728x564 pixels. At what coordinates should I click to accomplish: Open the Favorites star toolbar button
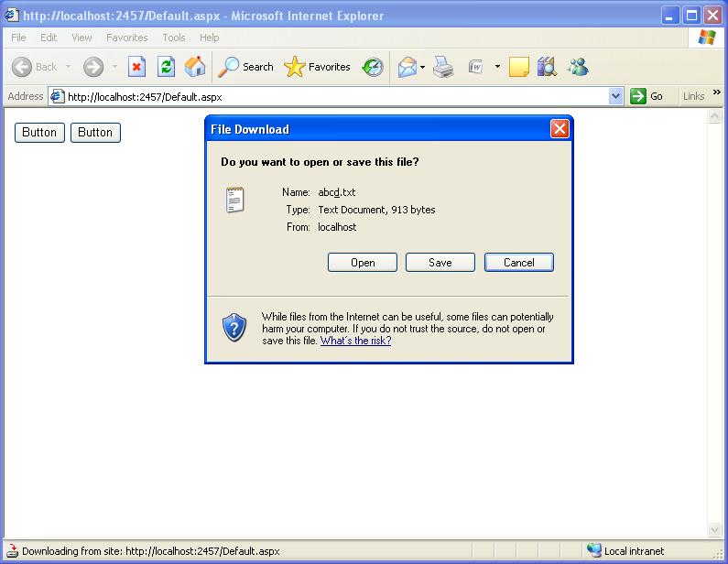point(317,67)
